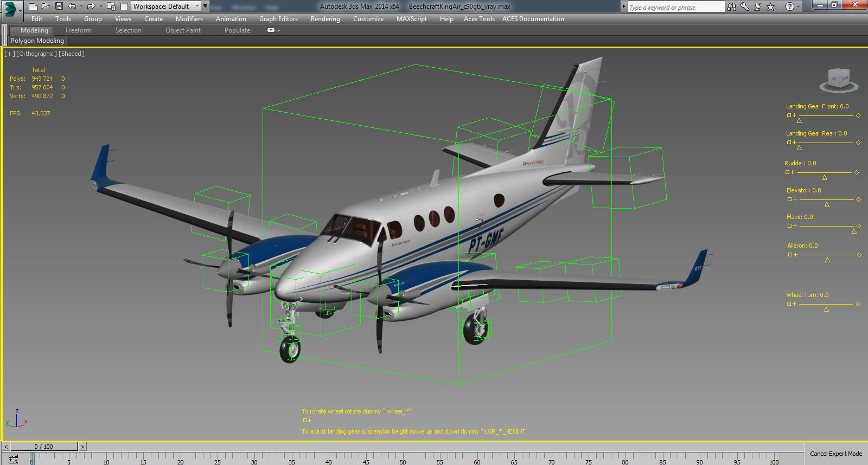Click the Aileron slider triangle handle
Viewport: 868px width, 465px height.
827,260
